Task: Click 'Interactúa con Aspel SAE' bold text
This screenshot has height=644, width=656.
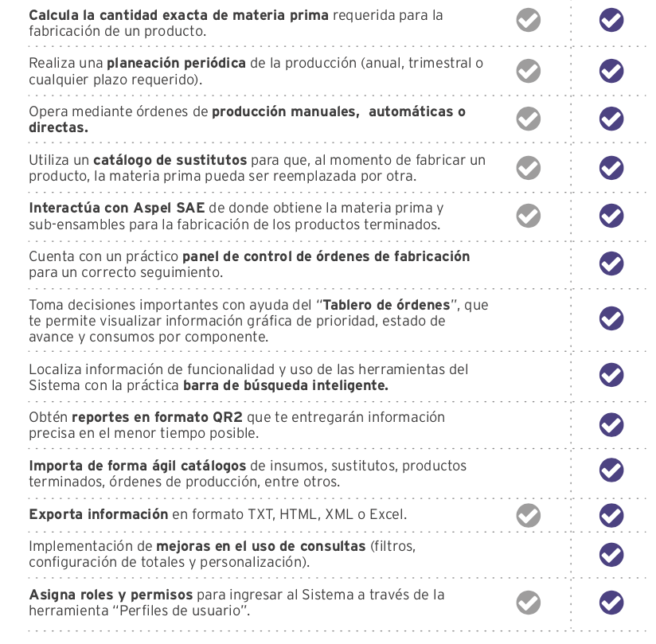Action: (x=117, y=208)
